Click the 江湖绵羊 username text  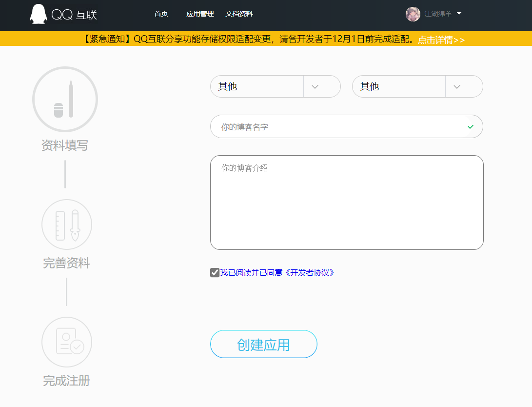[438, 14]
